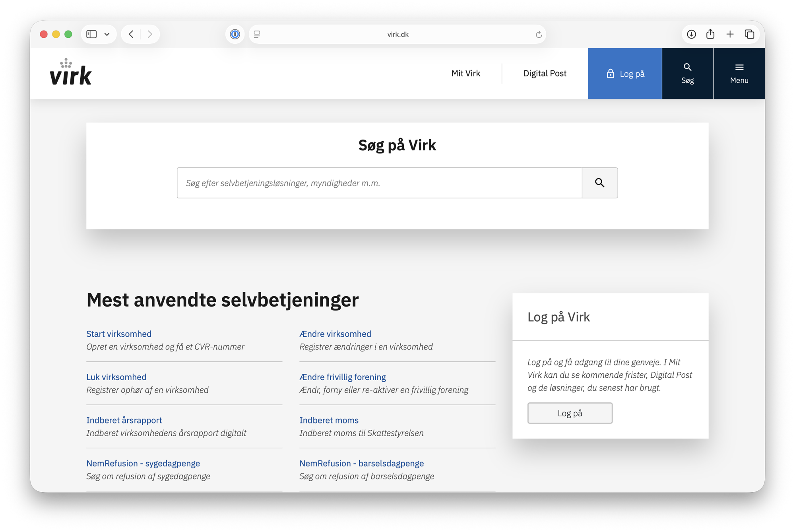Submit search with the magnifier button
795x532 pixels.
pyautogui.click(x=600, y=183)
